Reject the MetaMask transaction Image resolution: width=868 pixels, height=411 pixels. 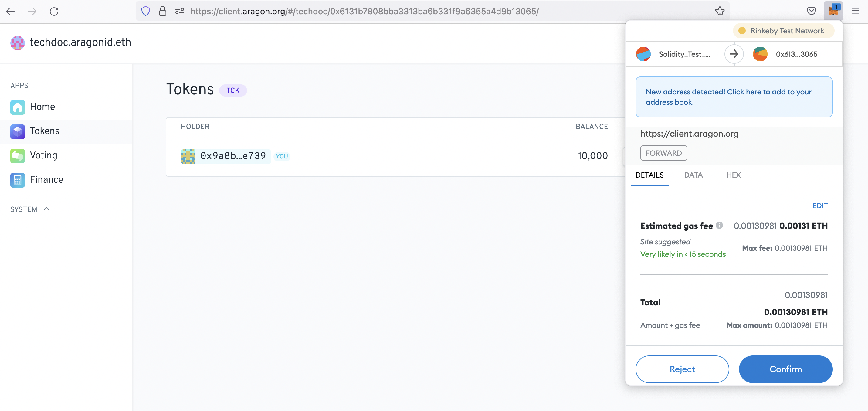click(682, 369)
